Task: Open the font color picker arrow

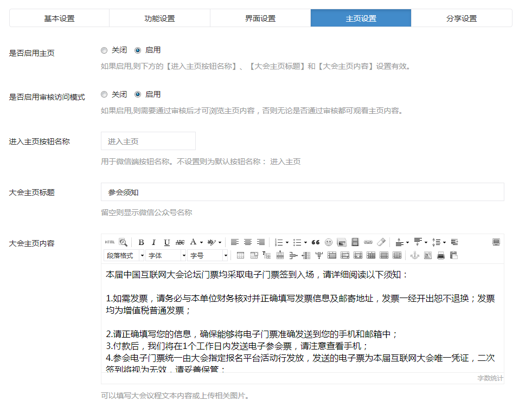Action: (202, 242)
